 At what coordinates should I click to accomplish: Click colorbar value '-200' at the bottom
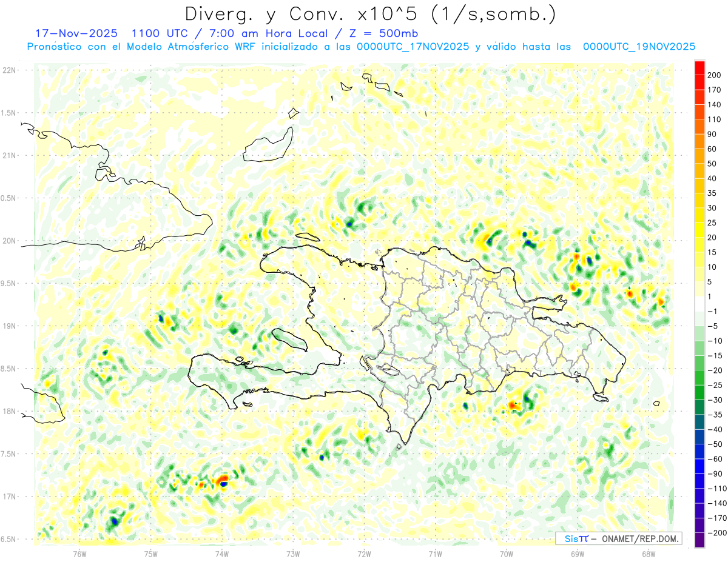click(717, 533)
